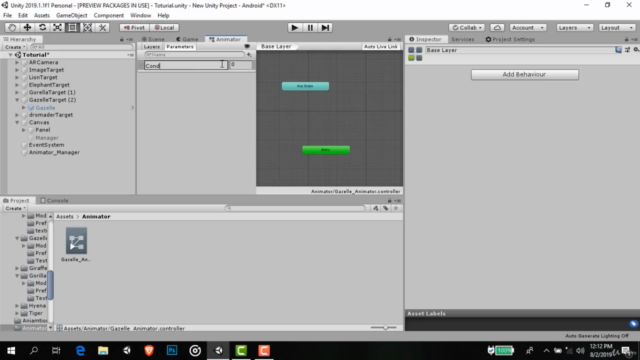Open Photoshop from the taskbar
This screenshot has height=360, width=640.
click(x=172, y=351)
